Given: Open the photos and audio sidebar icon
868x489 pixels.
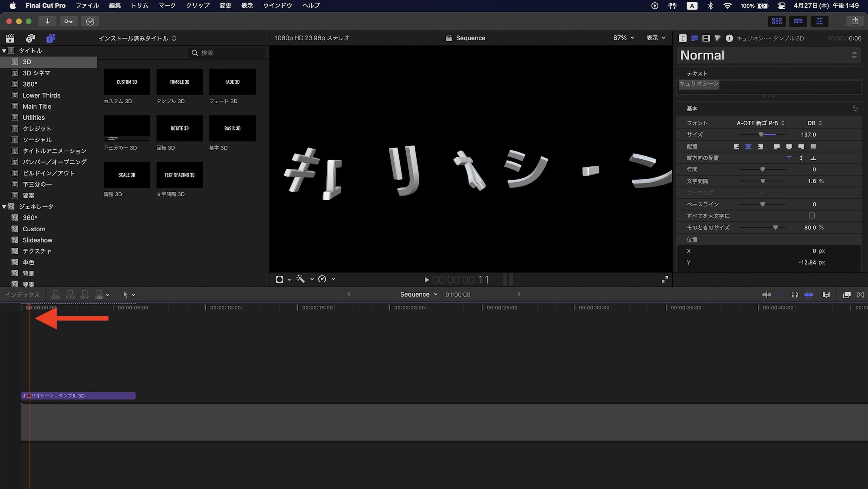Looking at the screenshot, I should pyautogui.click(x=30, y=38).
